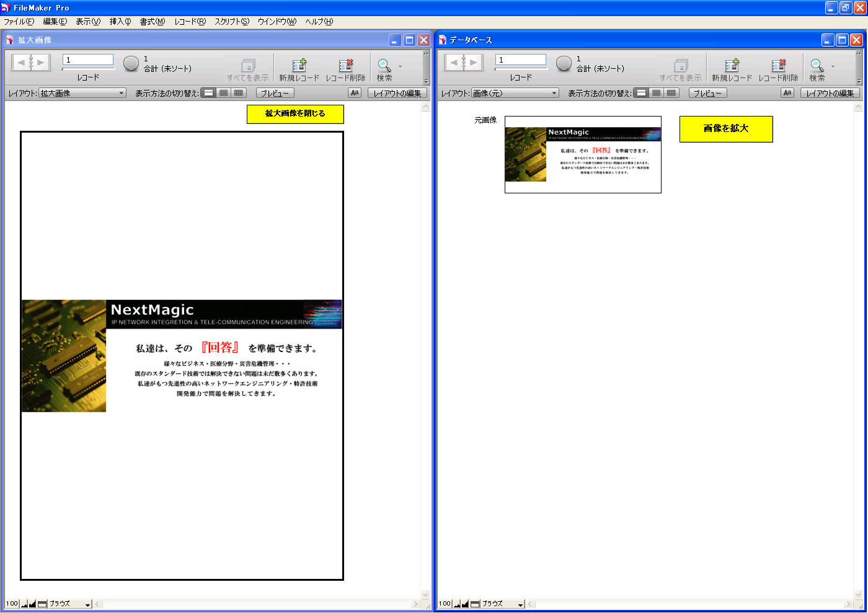This screenshot has width=868, height=613.
Task: Click New Record icon in 拡大画像 window
Action: click(x=299, y=65)
